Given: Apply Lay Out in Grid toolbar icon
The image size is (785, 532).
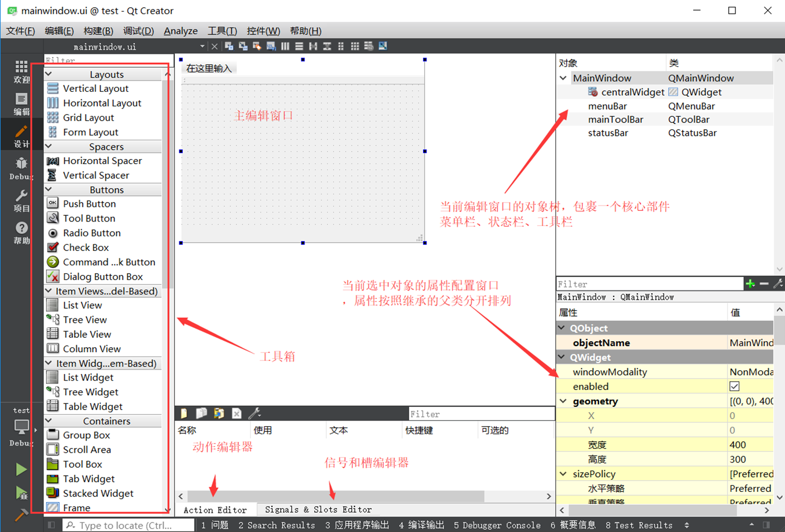Looking at the screenshot, I should pyautogui.click(x=355, y=46).
